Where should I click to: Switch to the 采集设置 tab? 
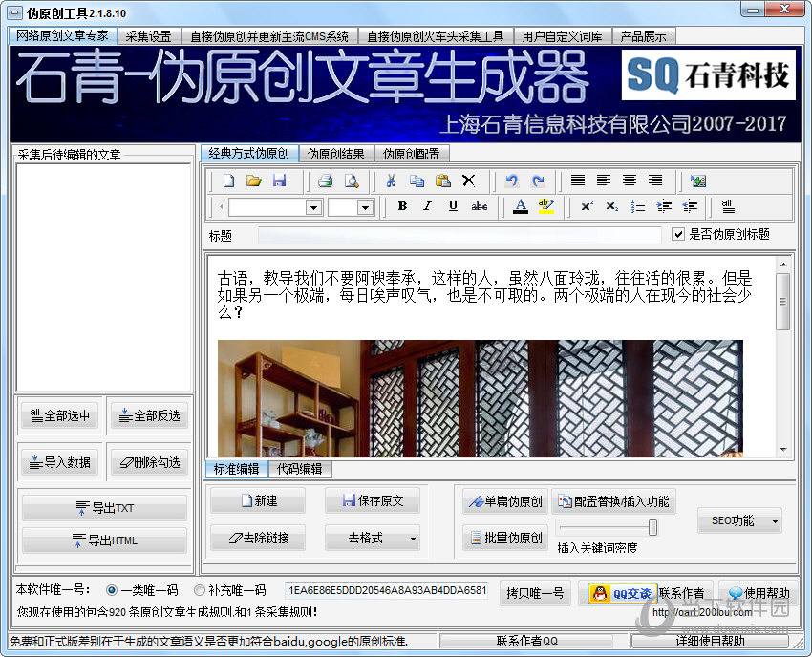coord(148,36)
